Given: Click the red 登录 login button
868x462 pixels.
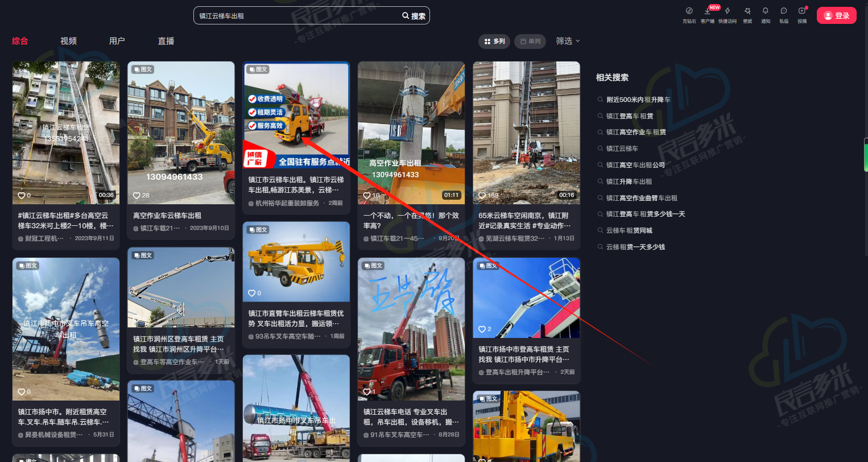Looking at the screenshot, I should coord(836,15).
